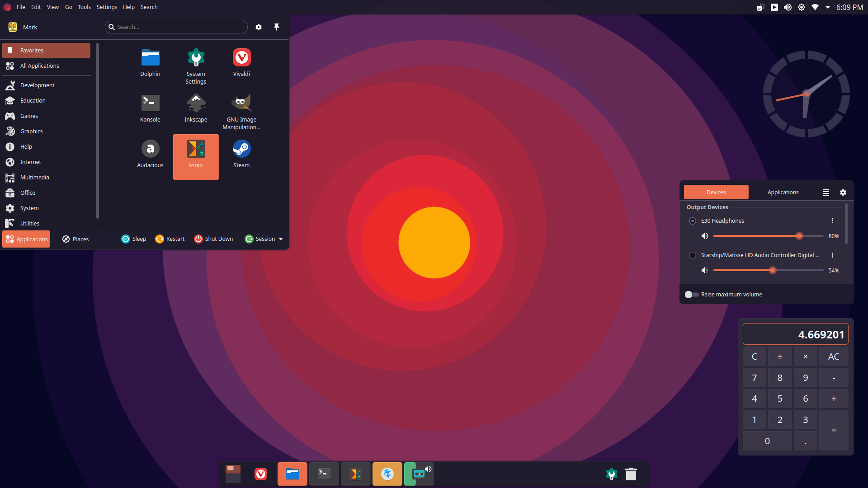
Task: Open the Tools menu
Action: pyautogui.click(x=84, y=7)
